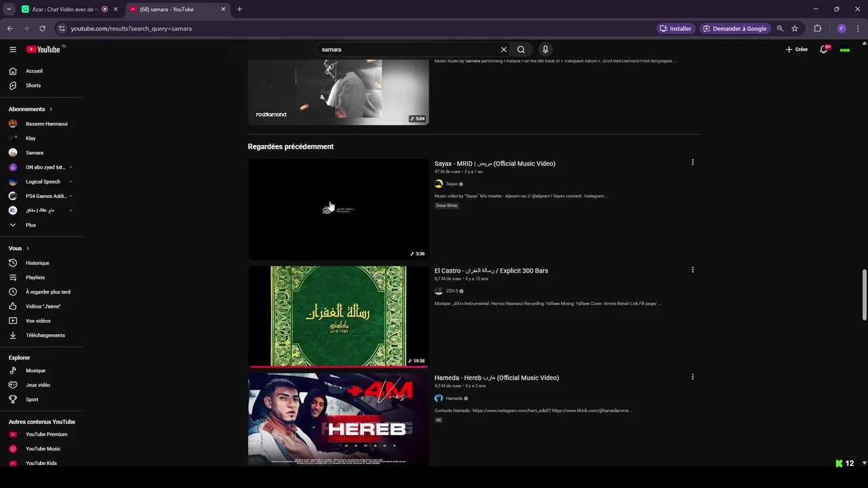Expand the Vous section header

click(x=19, y=248)
